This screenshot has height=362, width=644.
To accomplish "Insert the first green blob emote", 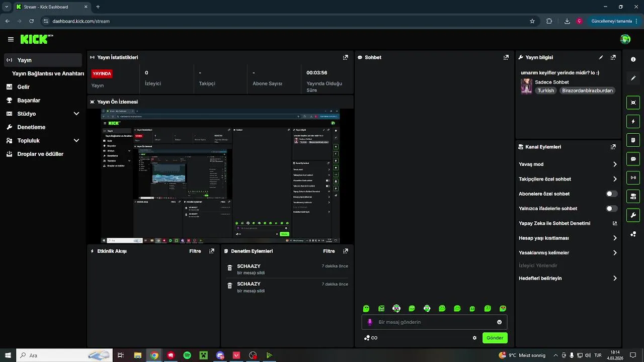I will pos(366,308).
